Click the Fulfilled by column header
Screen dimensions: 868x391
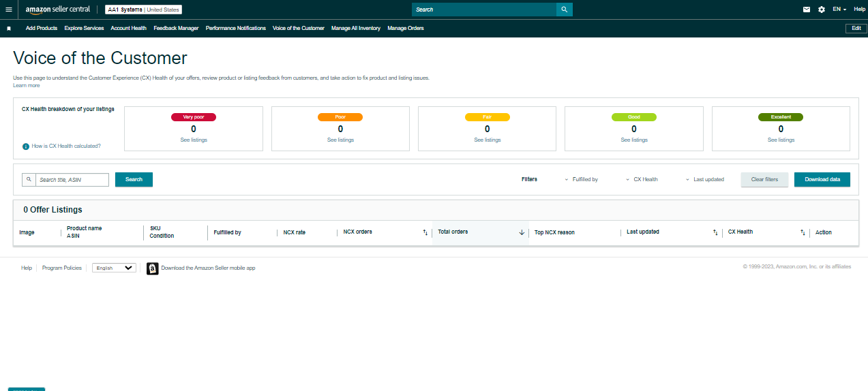coord(227,232)
